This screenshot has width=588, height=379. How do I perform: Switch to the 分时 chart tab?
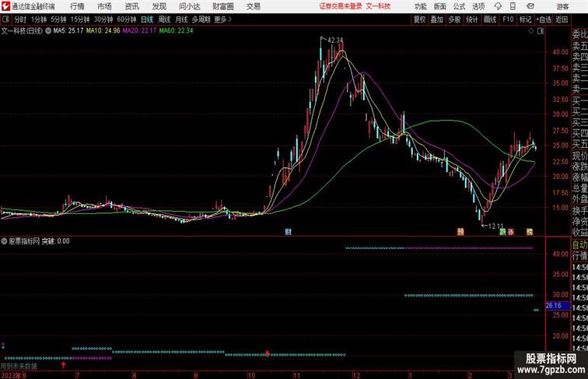(x=20, y=19)
